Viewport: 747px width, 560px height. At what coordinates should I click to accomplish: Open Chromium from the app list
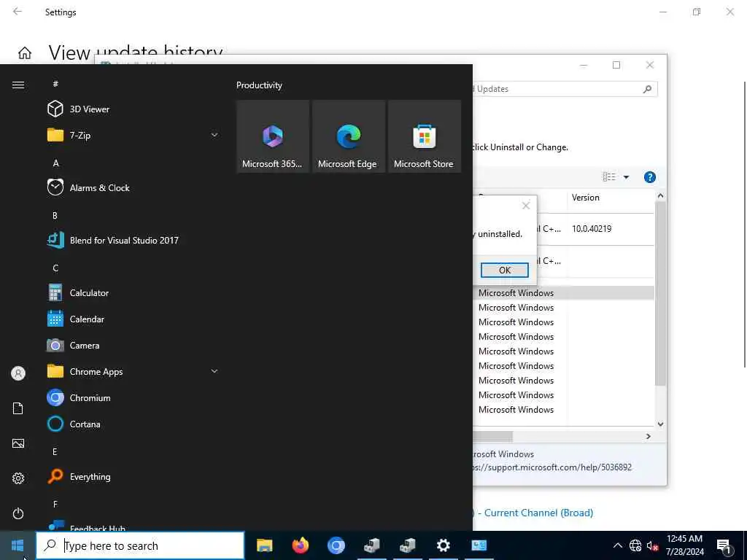133,397
